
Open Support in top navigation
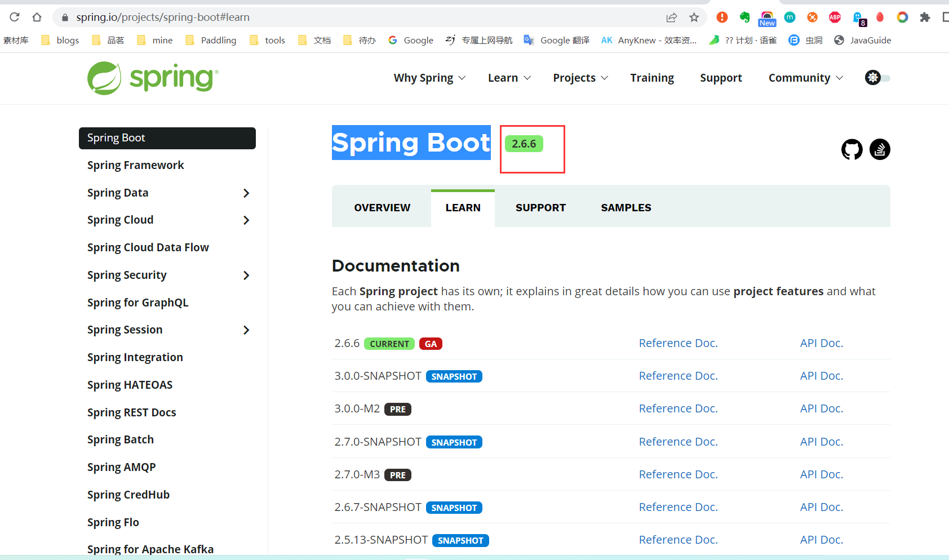(721, 78)
